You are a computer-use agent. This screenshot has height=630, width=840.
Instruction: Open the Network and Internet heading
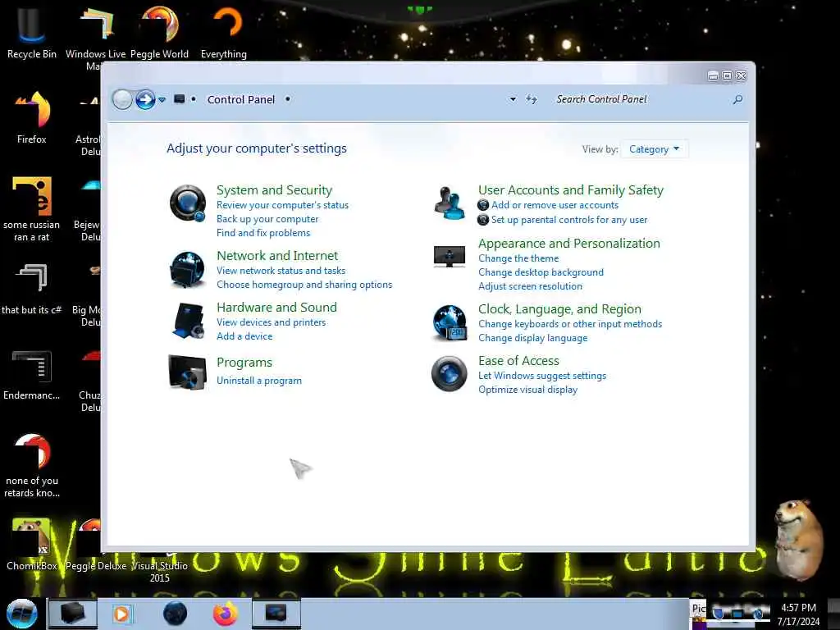277,256
